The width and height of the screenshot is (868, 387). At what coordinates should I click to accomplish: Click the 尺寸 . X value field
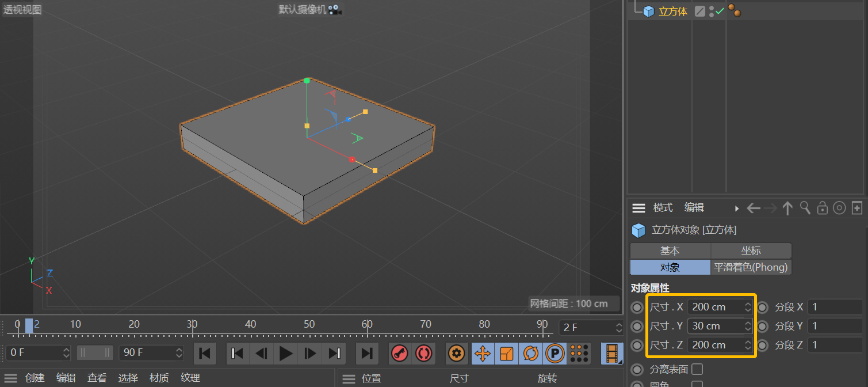(x=720, y=307)
